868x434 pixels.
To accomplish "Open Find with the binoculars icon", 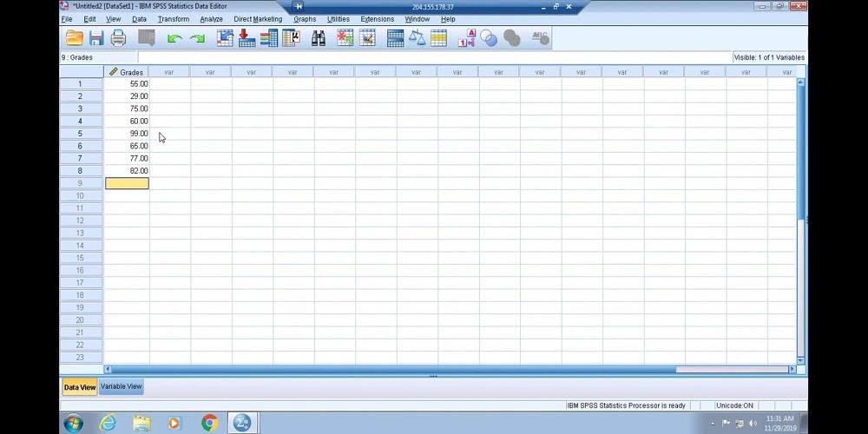I will [x=319, y=38].
